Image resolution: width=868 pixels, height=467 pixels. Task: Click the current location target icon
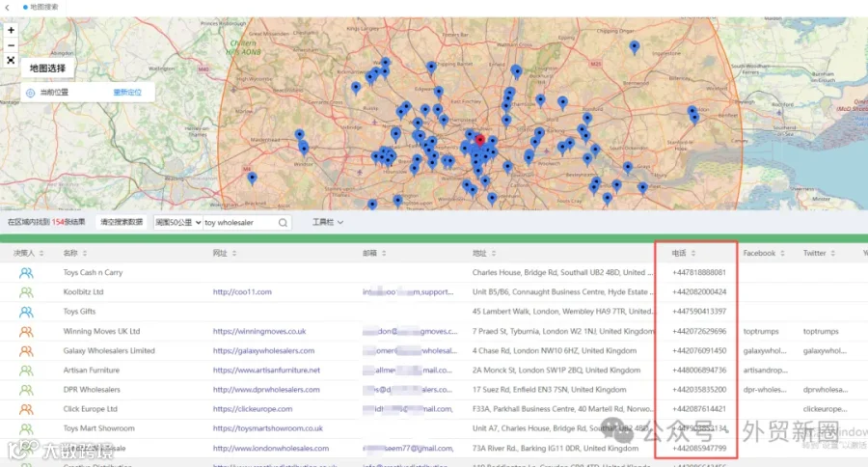click(x=31, y=93)
